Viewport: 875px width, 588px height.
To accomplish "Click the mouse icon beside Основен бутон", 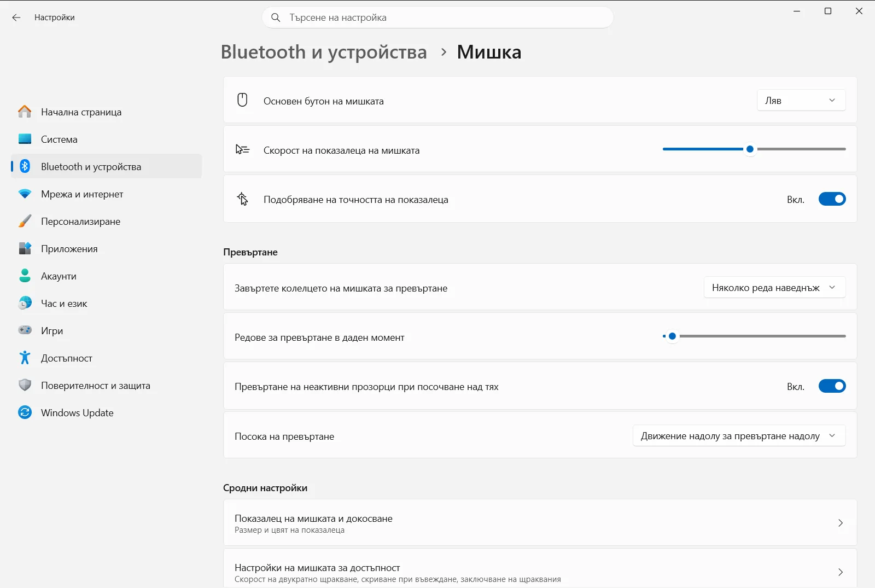I will coord(242,100).
